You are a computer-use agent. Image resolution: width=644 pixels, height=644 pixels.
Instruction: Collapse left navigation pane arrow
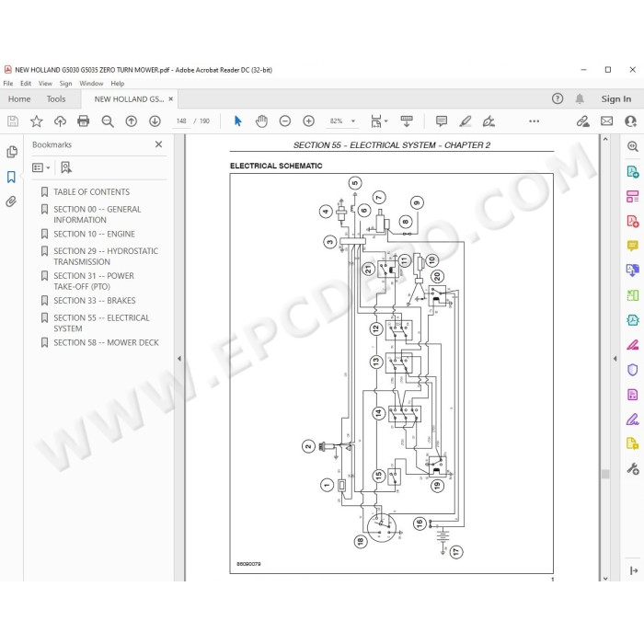[x=179, y=359]
